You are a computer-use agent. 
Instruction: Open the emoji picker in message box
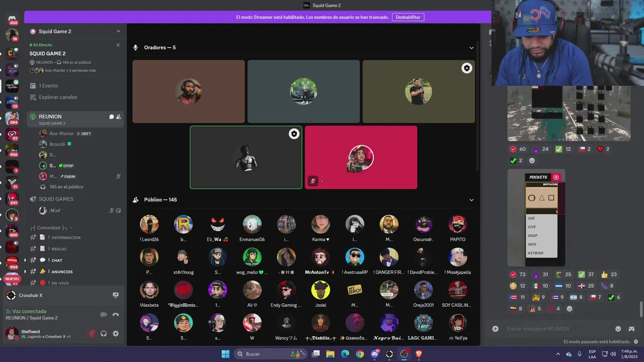(x=618, y=329)
